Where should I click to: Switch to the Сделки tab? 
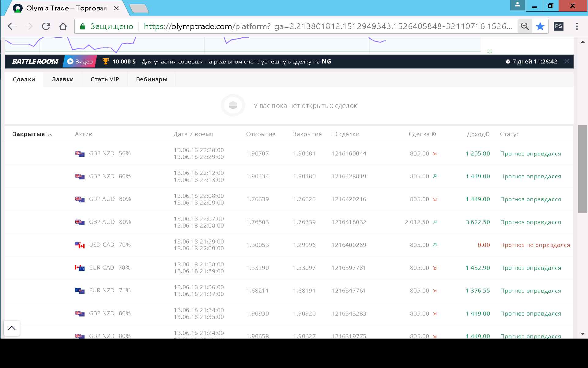point(24,79)
